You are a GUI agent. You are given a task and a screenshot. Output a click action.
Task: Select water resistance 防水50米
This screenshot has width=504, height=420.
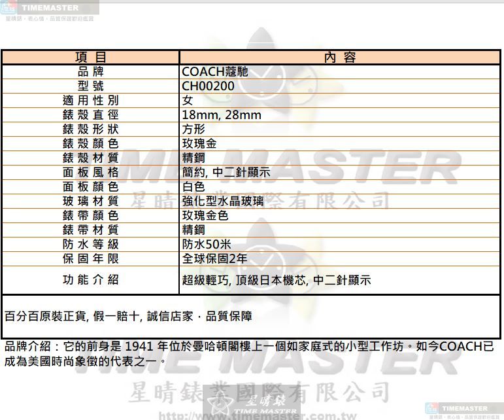(x=207, y=244)
